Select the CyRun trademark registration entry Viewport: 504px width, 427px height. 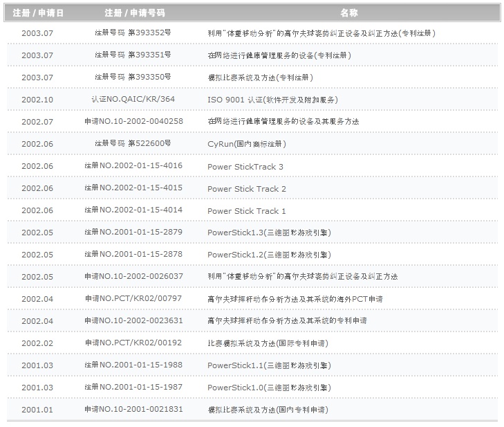(247, 144)
